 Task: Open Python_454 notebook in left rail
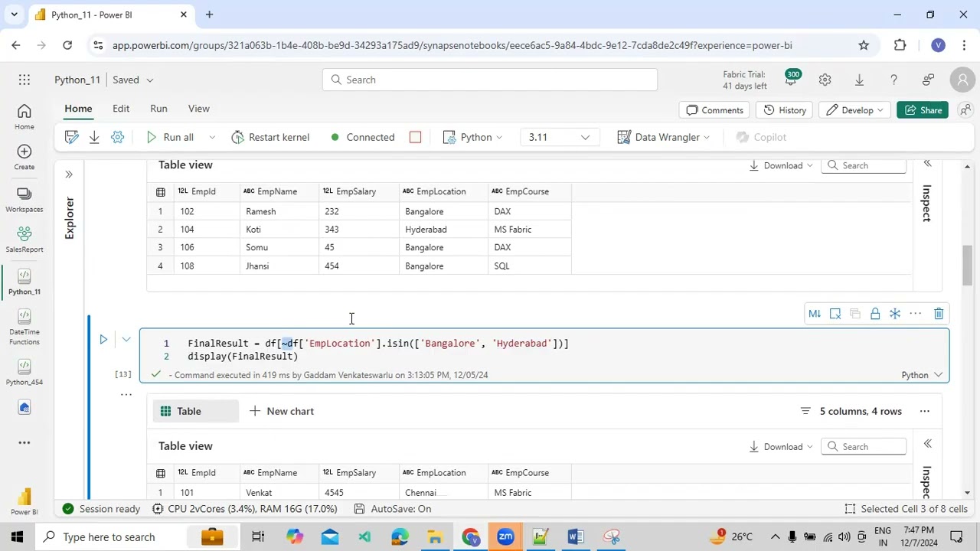point(24,372)
